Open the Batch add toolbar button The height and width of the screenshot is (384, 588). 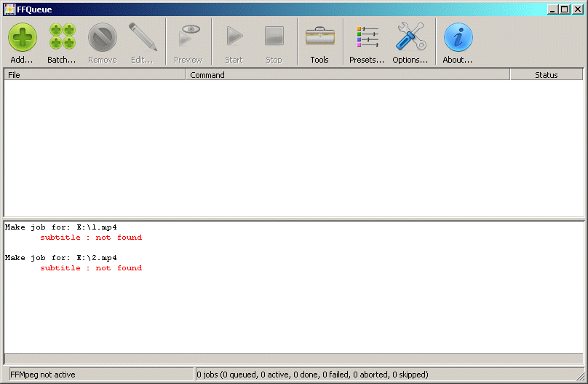coord(62,42)
